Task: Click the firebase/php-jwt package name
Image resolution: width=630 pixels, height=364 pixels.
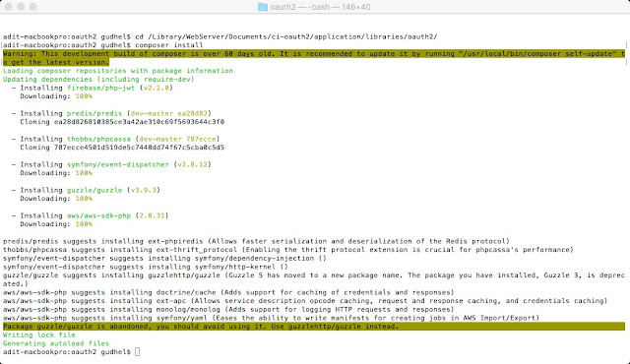Action: (100, 88)
